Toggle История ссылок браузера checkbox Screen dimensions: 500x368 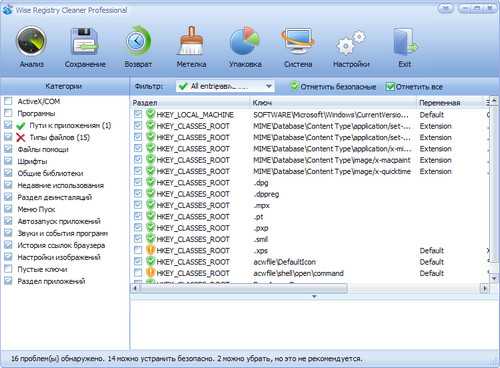click(8, 245)
